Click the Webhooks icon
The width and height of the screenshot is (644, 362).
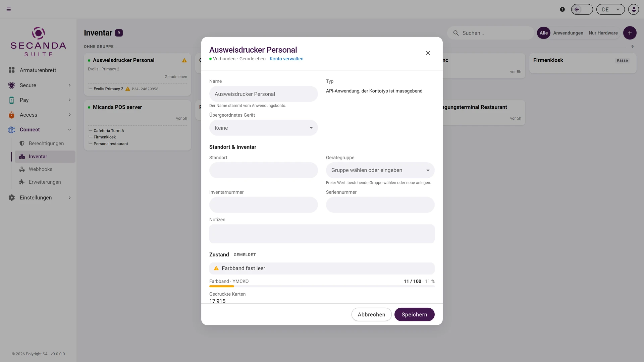pos(22,169)
